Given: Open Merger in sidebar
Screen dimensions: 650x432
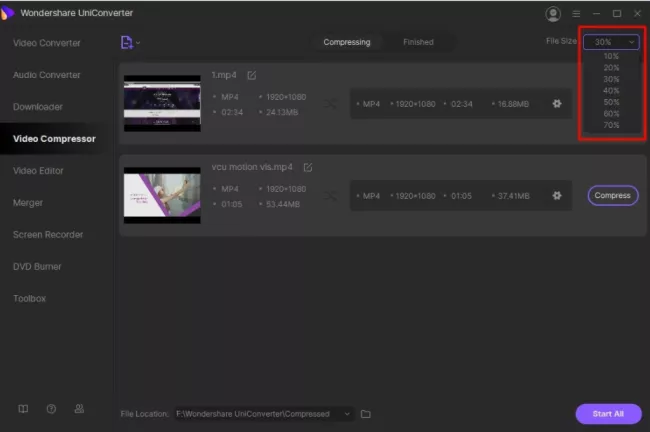Looking at the screenshot, I should (x=28, y=203).
